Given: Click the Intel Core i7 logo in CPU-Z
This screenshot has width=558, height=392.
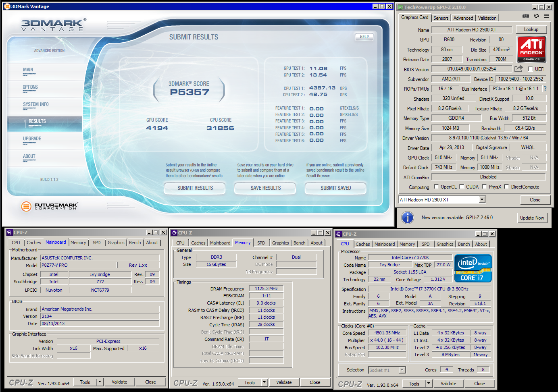Looking at the screenshot, I should [x=473, y=268].
